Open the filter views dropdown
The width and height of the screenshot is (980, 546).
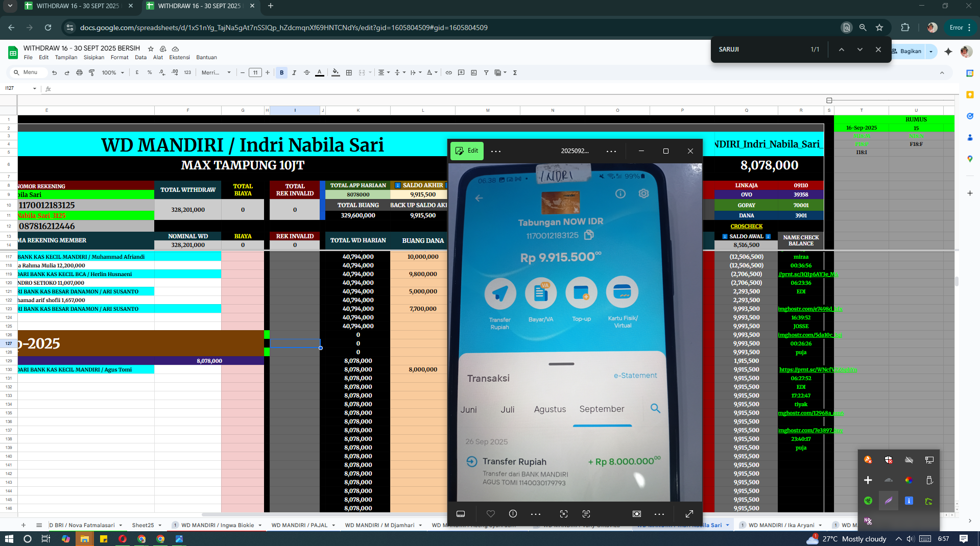point(500,72)
